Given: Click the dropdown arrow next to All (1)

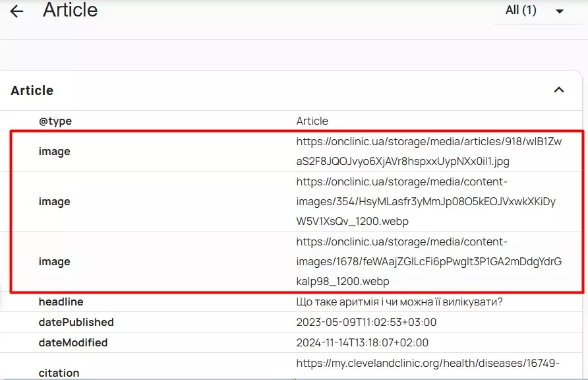Looking at the screenshot, I should 560,11.
